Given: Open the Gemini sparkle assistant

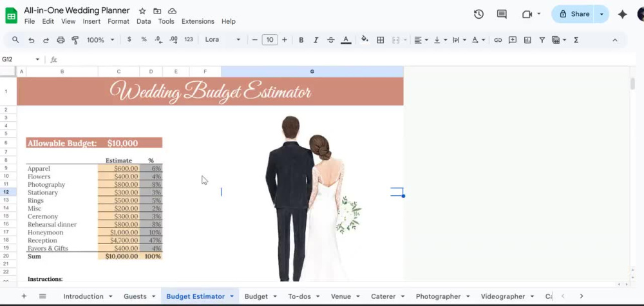Looking at the screenshot, I should [623, 14].
